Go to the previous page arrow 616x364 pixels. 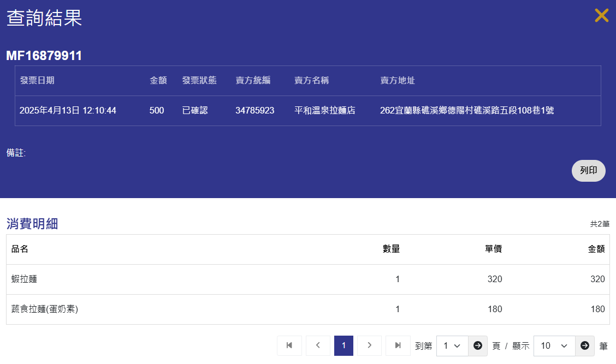pos(318,345)
